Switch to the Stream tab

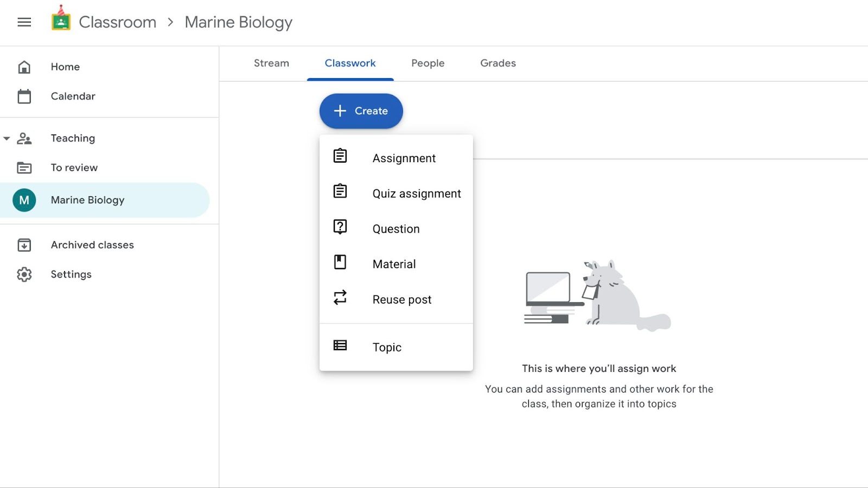click(x=271, y=63)
